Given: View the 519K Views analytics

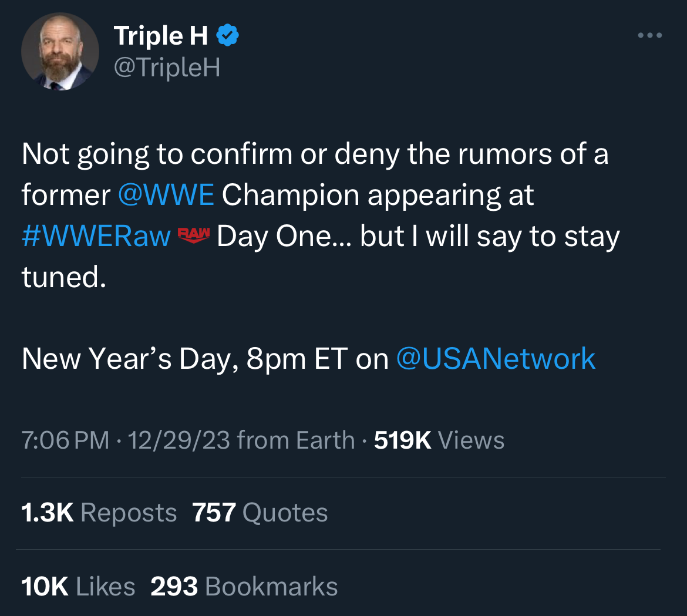Looking at the screenshot, I should coord(439,440).
